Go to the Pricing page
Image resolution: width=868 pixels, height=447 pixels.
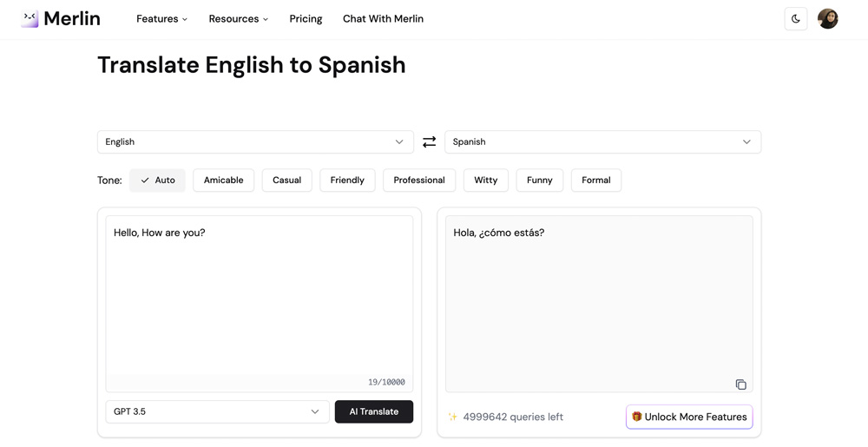(x=306, y=19)
